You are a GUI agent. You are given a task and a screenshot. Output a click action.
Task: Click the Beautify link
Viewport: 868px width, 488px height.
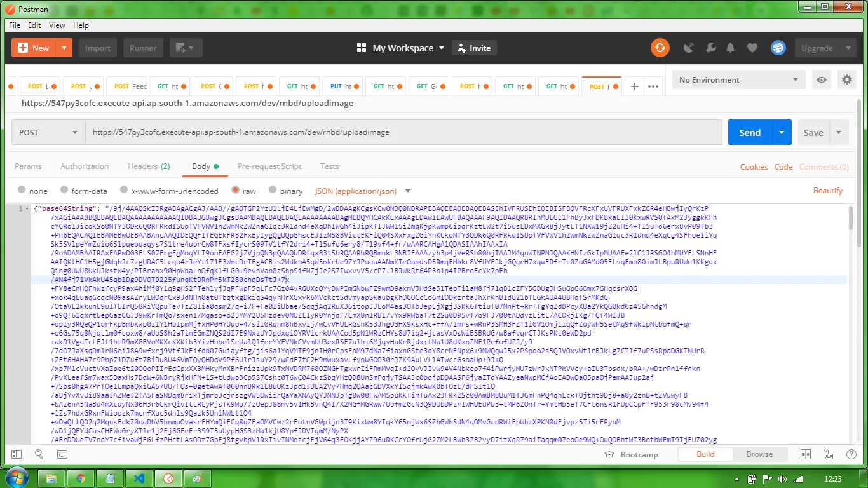[x=828, y=191]
